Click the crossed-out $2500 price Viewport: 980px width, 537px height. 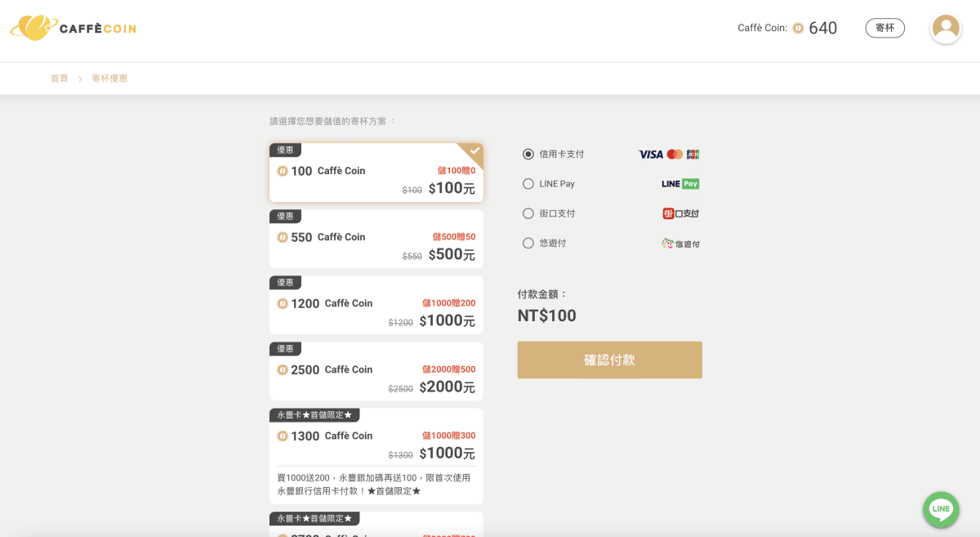pyautogui.click(x=400, y=389)
